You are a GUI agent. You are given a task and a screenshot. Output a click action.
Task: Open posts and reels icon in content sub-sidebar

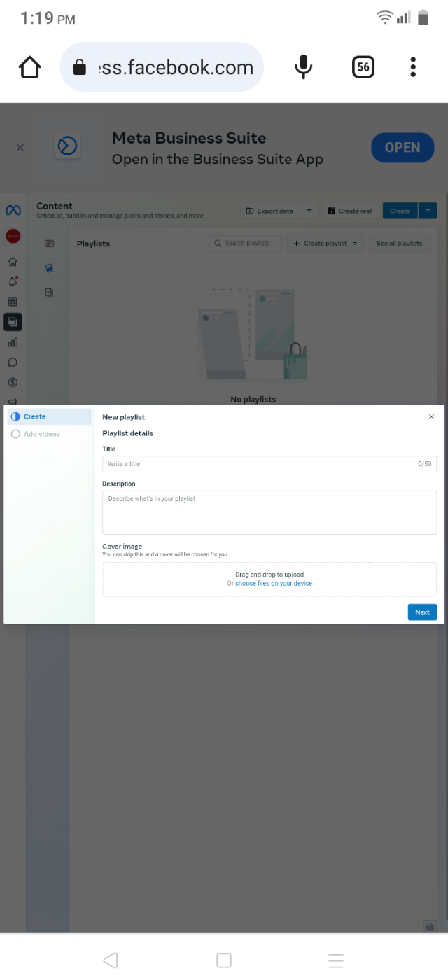pyautogui.click(x=49, y=244)
